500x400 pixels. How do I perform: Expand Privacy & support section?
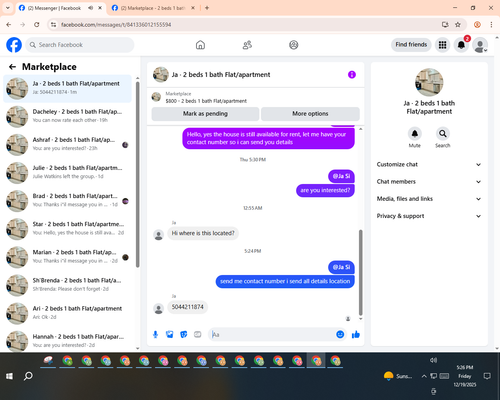click(429, 216)
